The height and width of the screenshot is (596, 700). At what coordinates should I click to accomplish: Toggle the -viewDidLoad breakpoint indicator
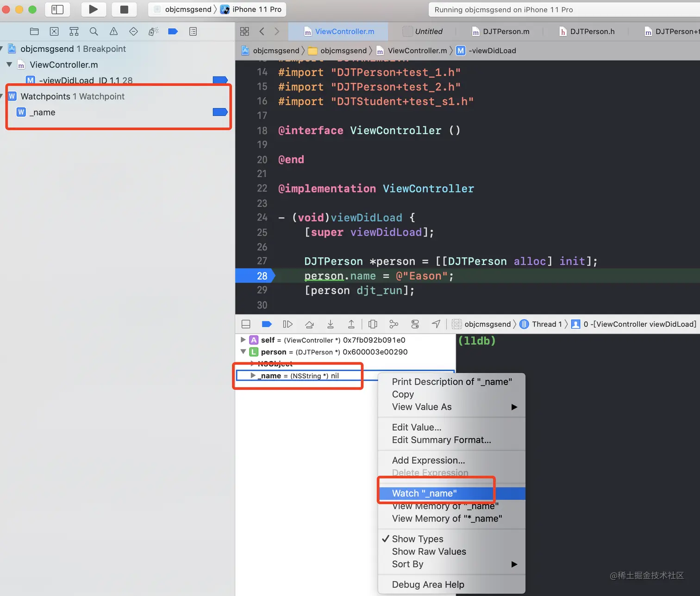tap(220, 80)
